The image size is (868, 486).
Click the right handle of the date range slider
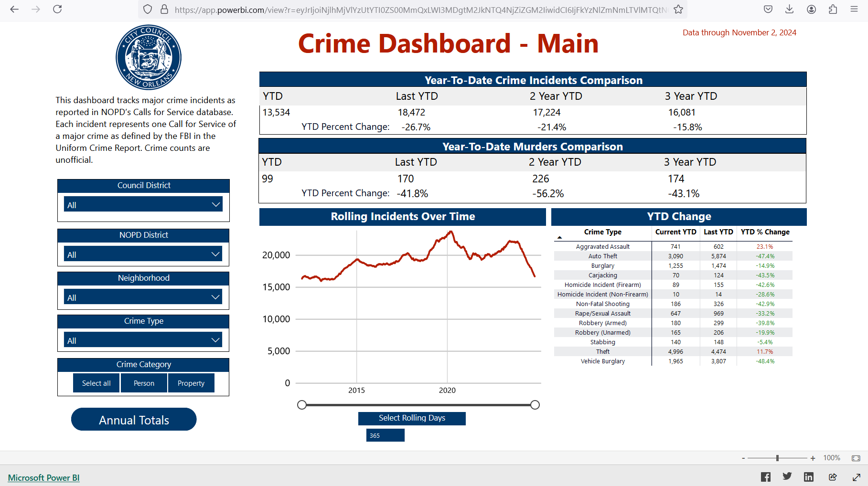click(535, 405)
